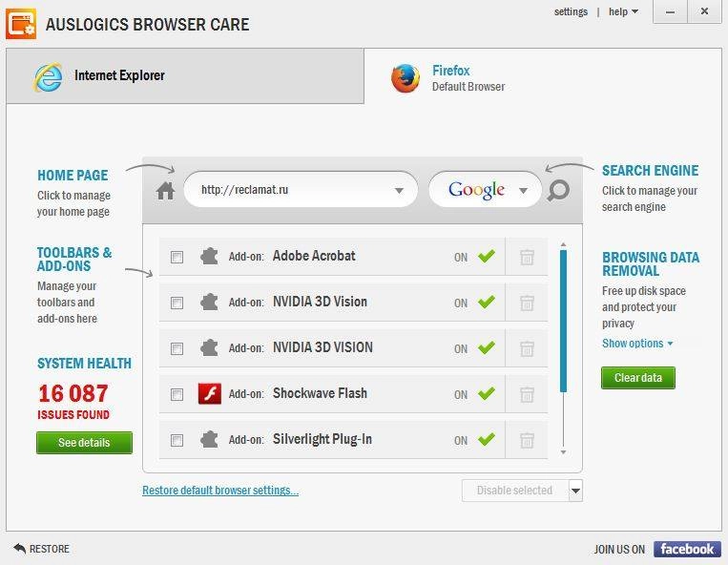Viewport: 728px width, 565px height.
Task: Click trash icon for NVIDIA 3D VISION uppercase row
Action: click(x=527, y=348)
